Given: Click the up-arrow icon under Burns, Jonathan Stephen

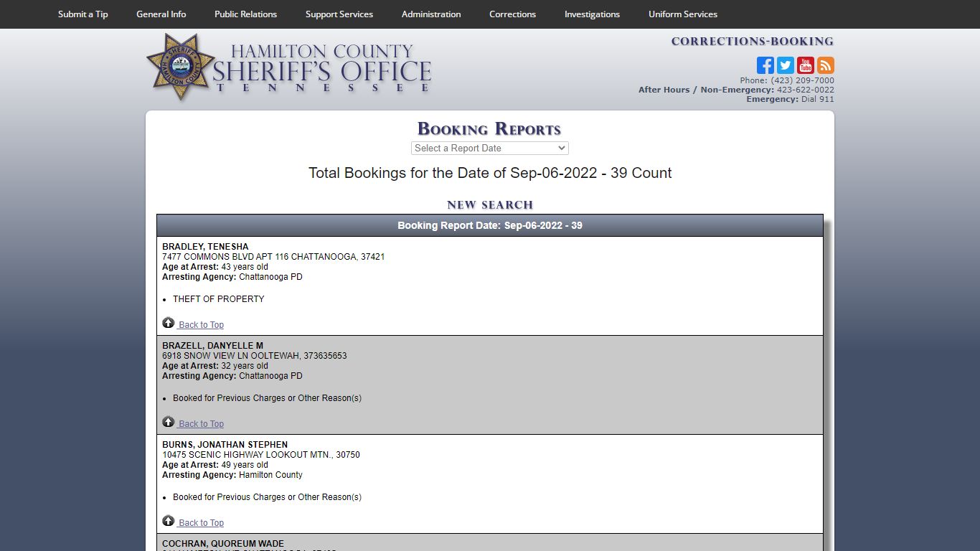Looking at the screenshot, I should click(x=169, y=521).
